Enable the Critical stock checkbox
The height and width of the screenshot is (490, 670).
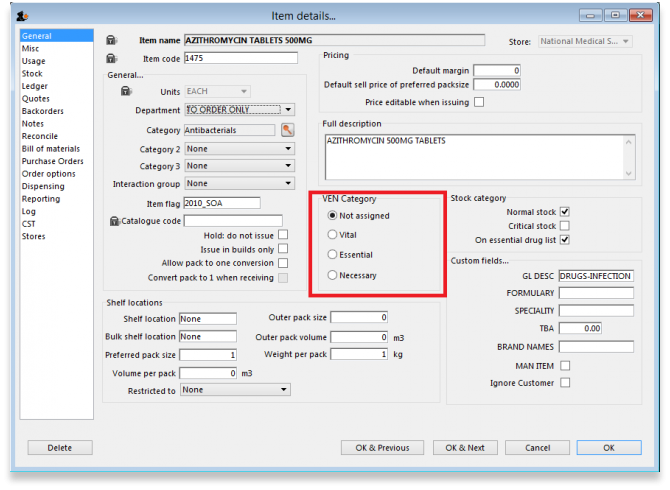565,226
